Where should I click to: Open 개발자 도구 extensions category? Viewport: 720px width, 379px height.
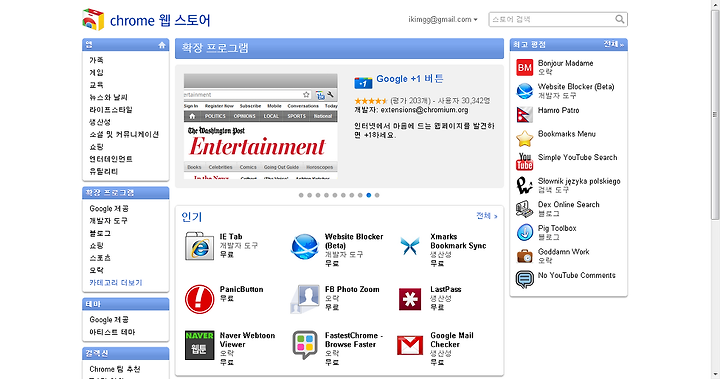click(108, 221)
